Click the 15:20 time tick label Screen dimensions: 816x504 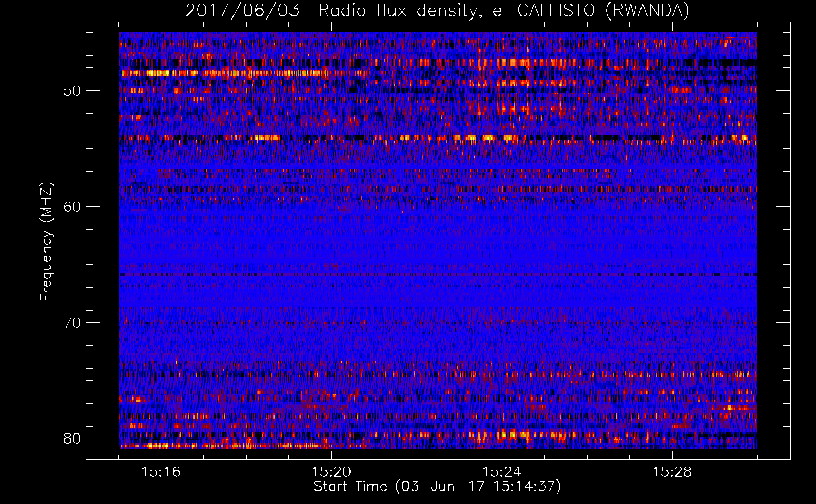[x=331, y=472]
